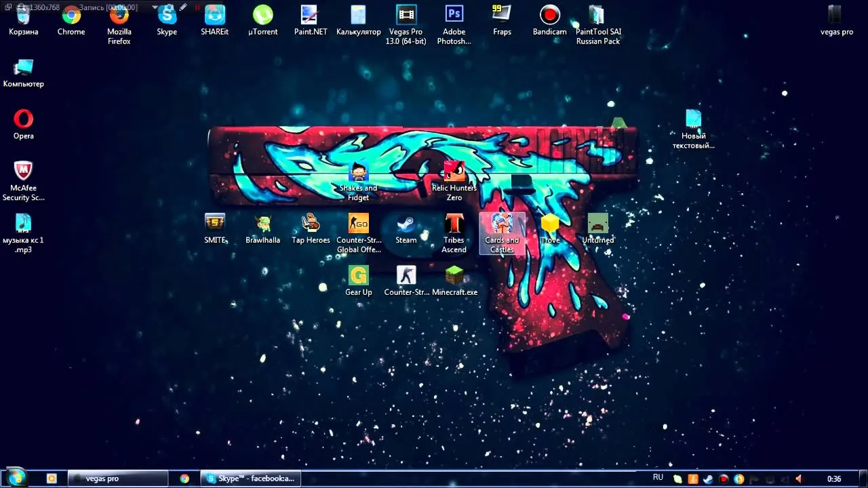Open the Корзина recycle bin icon
The image size is (868, 488).
click(23, 20)
